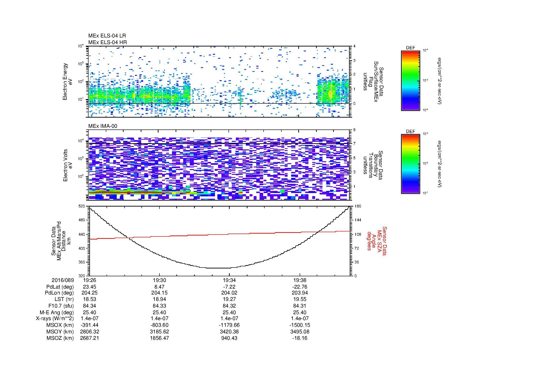Click the 'MEx ELS-04 LR' title label
The image size is (555, 392).
point(107,36)
